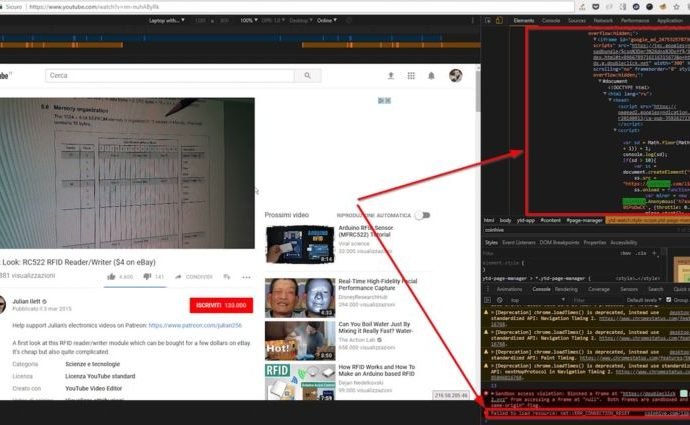Open the device toolbar three-dot options menu
The height and width of the screenshot is (425, 690).
pos(473,20)
